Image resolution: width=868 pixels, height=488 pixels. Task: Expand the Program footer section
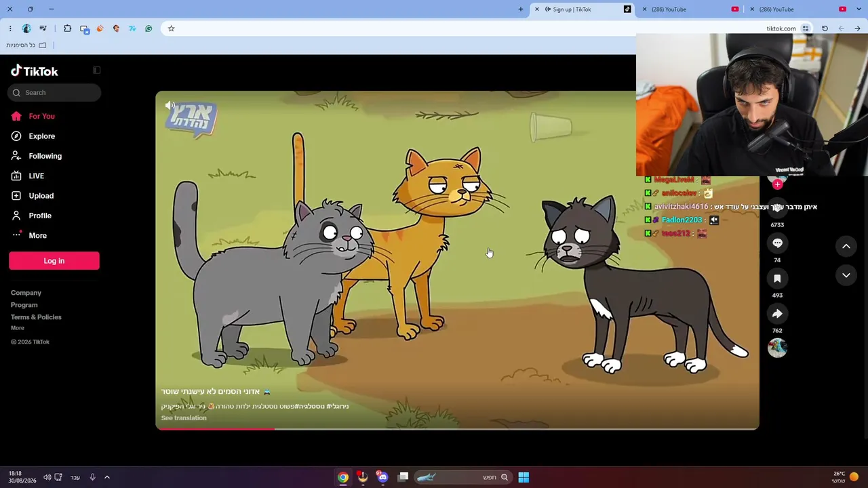pyautogui.click(x=24, y=305)
